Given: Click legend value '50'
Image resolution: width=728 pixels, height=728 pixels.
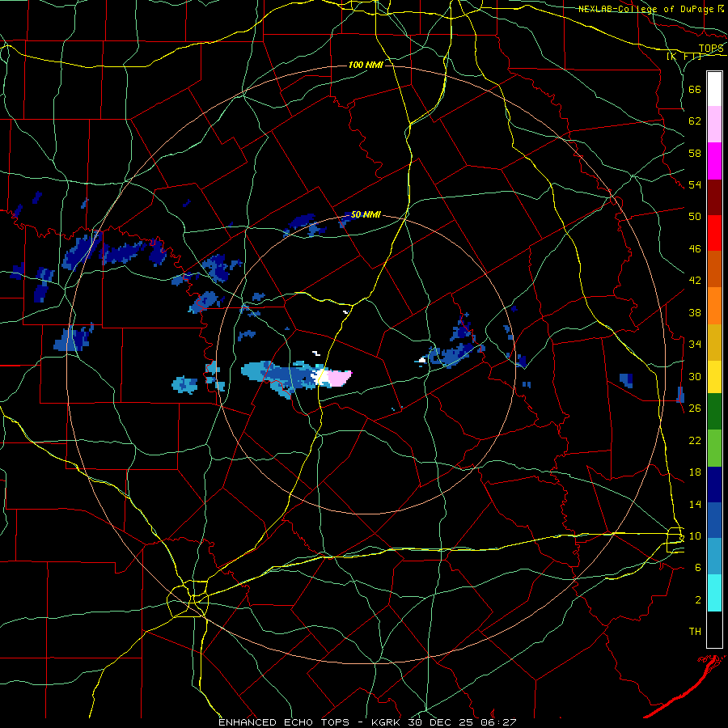Looking at the screenshot, I should (695, 216).
